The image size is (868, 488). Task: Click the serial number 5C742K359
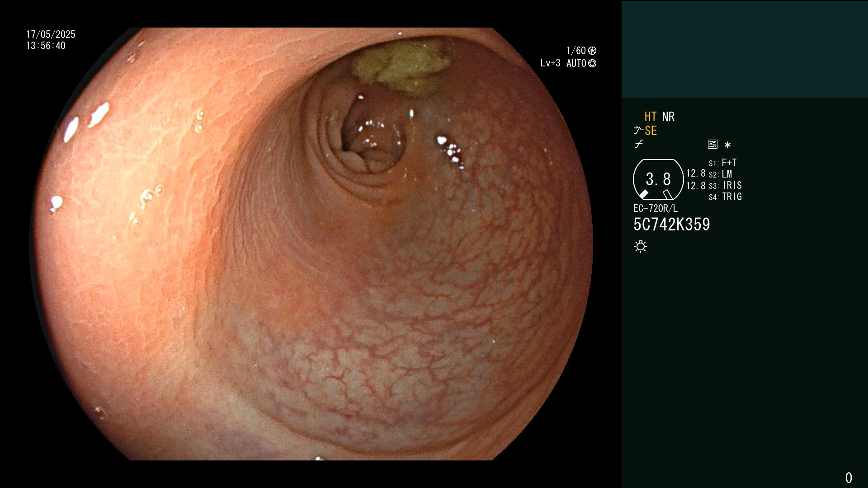coord(672,225)
